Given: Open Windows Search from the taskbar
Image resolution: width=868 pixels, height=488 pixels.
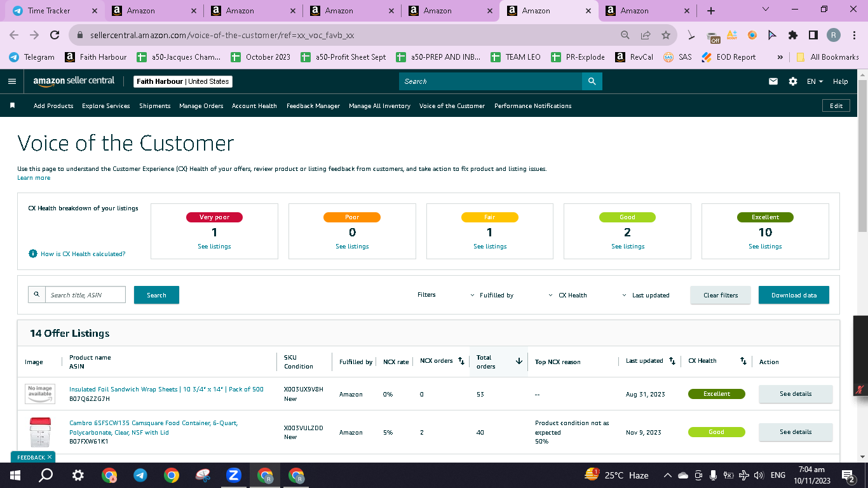Looking at the screenshot, I should point(46,475).
